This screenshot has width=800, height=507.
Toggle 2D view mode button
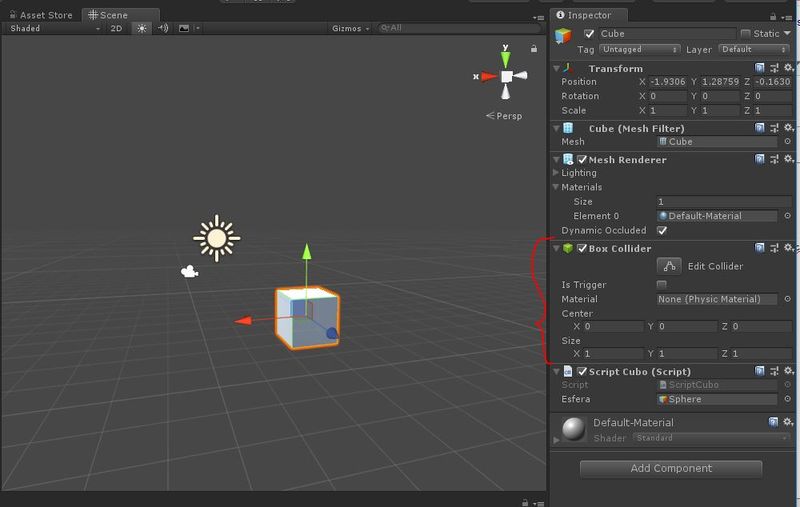[116, 29]
